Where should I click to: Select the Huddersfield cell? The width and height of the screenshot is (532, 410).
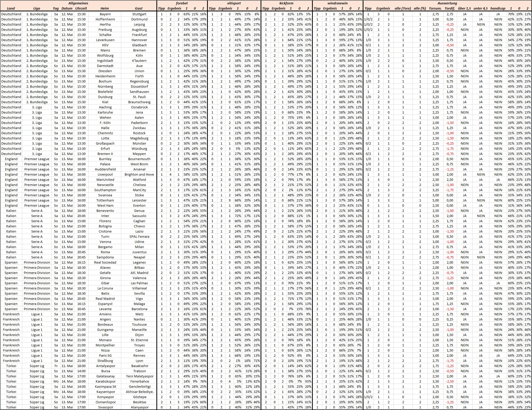click(x=105, y=169)
